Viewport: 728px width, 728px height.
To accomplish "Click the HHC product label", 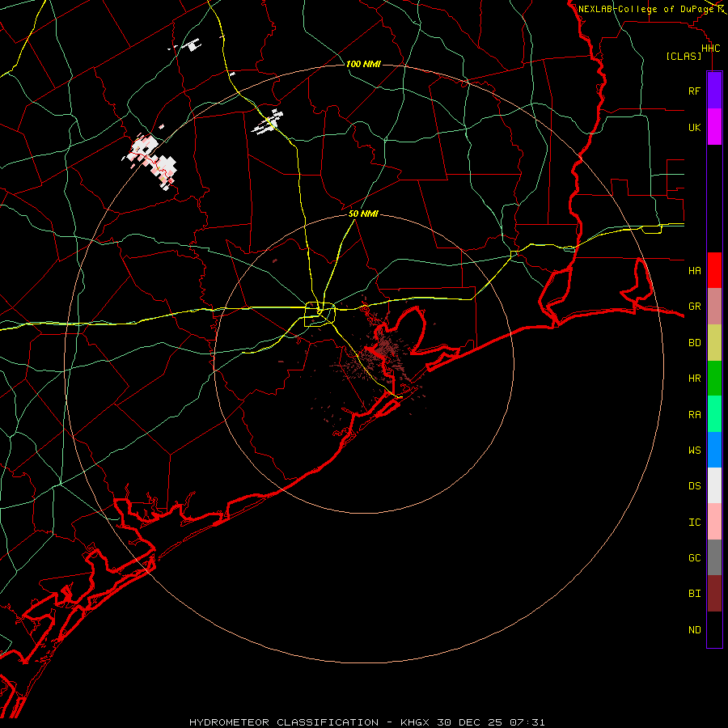I will tap(711, 49).
